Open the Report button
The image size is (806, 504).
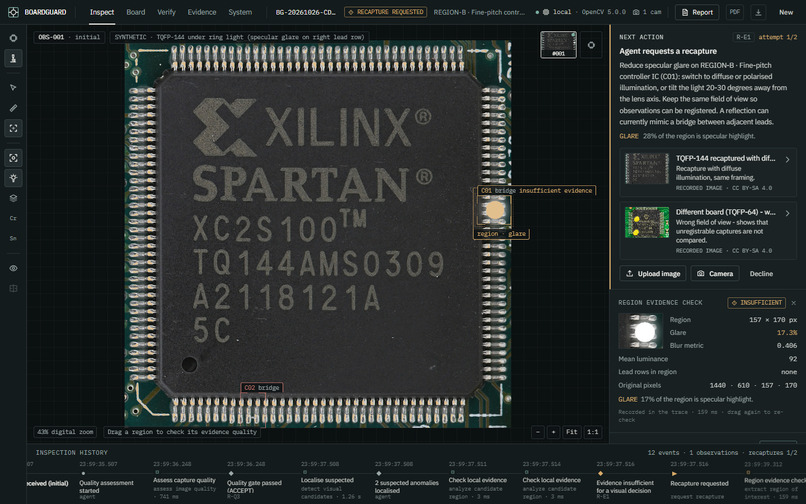pyautogui.click(x=697, y=12)
